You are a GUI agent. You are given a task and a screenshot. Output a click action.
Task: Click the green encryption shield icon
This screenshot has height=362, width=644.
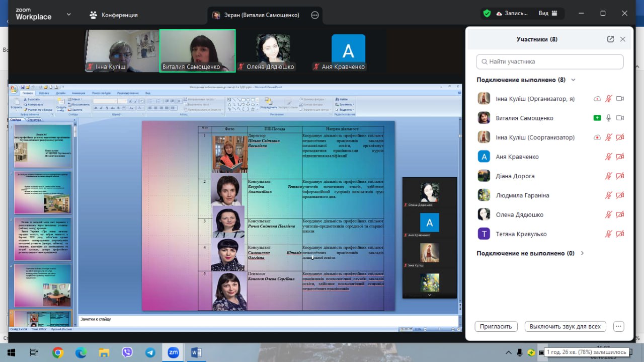point(487,14)
